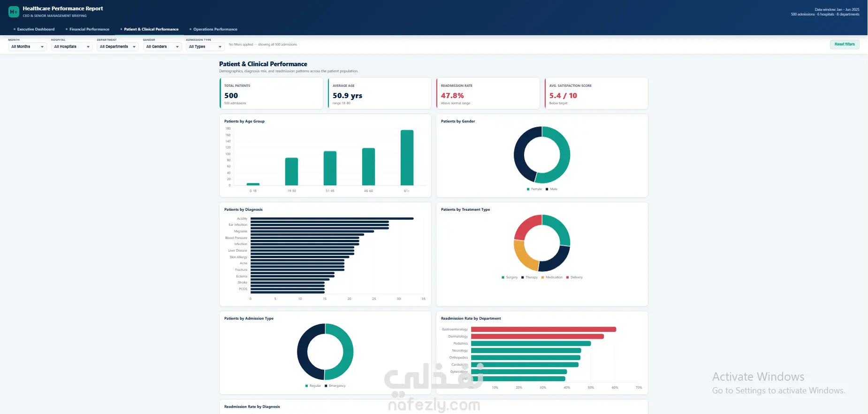This screenshot has width=868, height=414.
Task: Click the PCOS diagnosis label
Action: [x=243, y=289]
